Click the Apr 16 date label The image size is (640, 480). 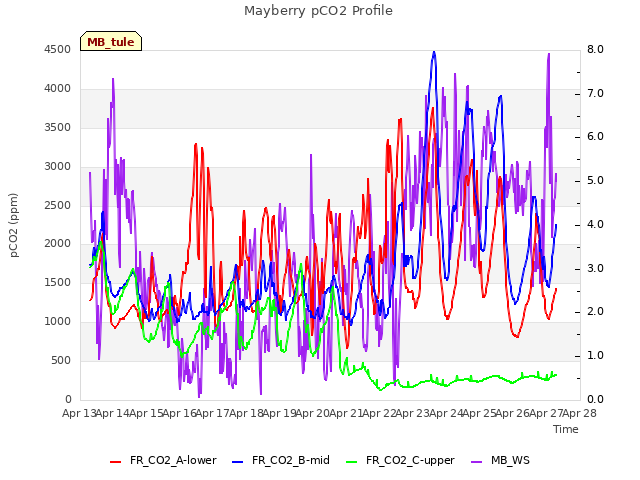click(180, 413)
